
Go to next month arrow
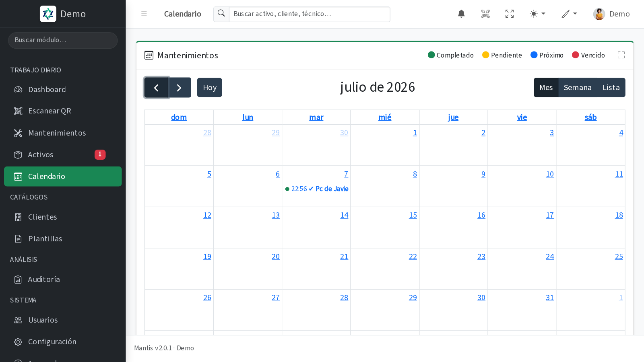(180, 87)
